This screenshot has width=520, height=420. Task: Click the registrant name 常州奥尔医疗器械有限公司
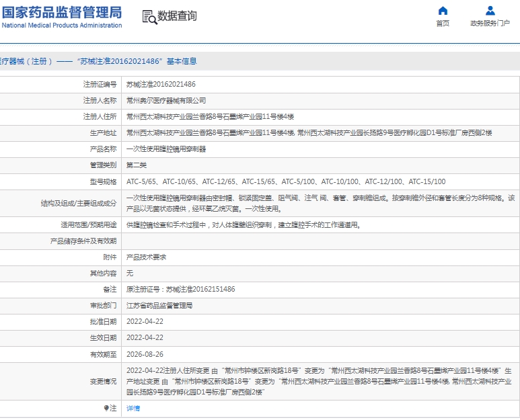[166, 100]
